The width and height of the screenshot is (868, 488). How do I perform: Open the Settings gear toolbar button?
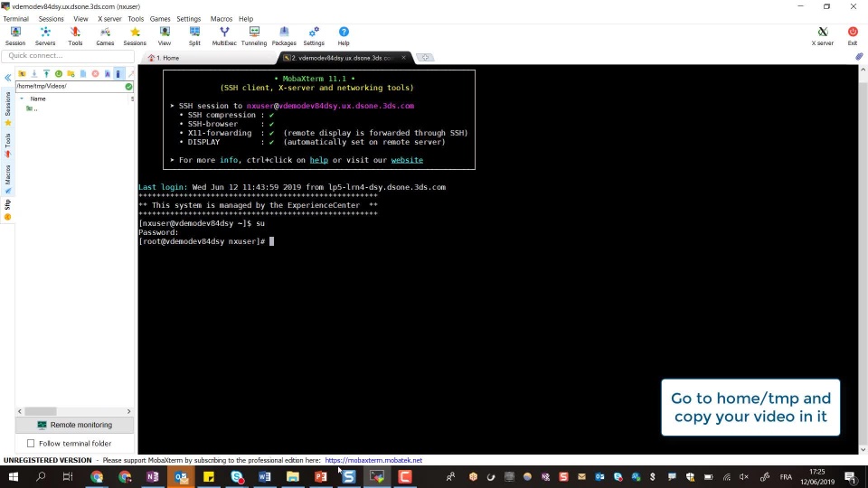[314, 36]
